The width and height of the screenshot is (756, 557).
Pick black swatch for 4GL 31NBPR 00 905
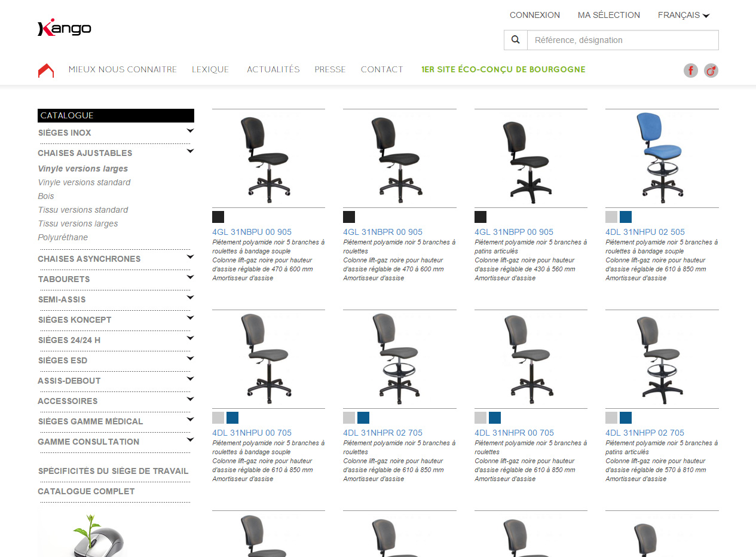[349, 217]
